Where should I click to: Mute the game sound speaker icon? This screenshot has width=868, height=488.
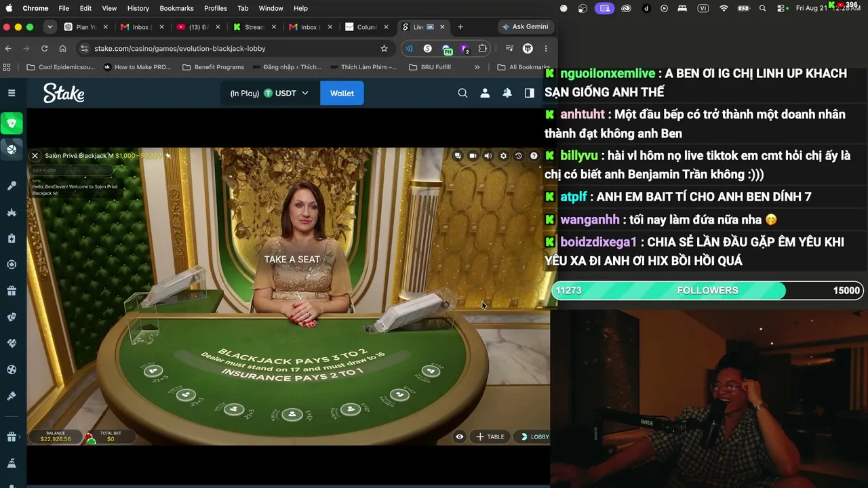click(x=488, y=156)
